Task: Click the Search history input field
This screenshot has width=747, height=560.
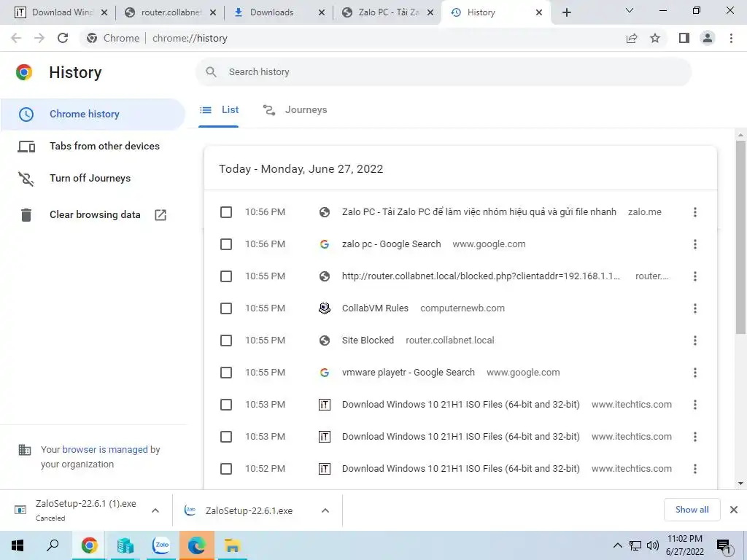Action: (443, 72)
